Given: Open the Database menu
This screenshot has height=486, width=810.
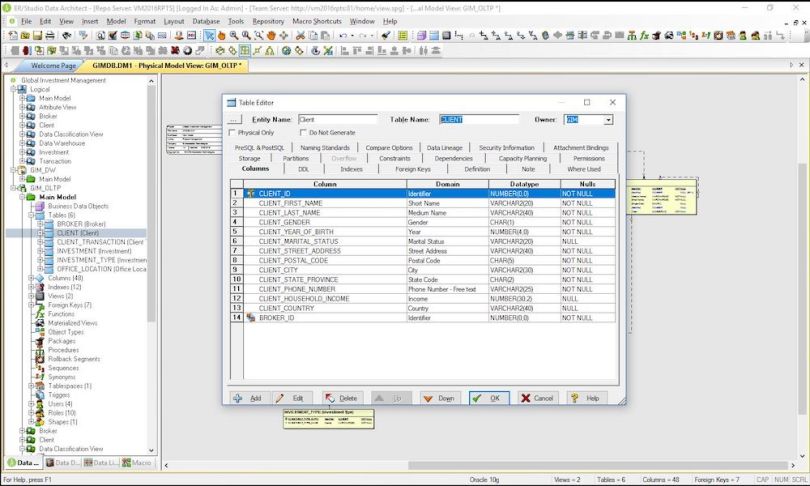Looking at the screenshot, I should [x=206, y=21].
